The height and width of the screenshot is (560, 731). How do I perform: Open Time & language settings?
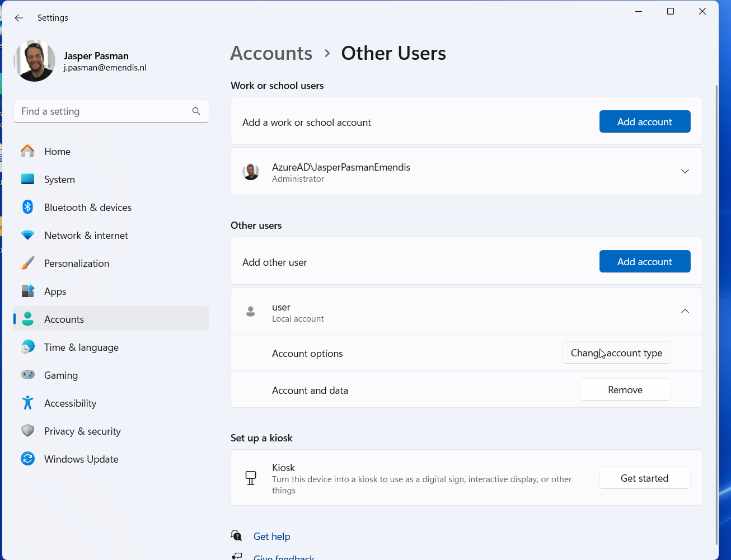[x=81, y=347]
